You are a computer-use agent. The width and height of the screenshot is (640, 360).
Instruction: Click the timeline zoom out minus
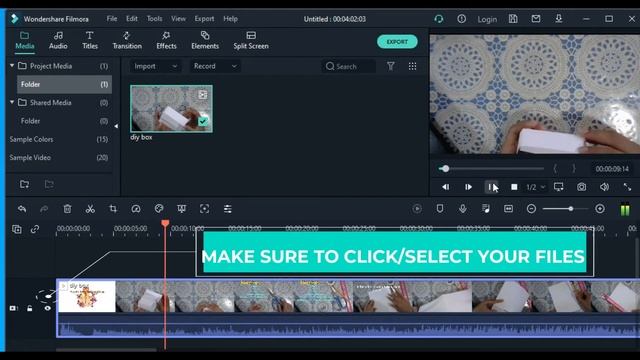[x=531, y=209]
